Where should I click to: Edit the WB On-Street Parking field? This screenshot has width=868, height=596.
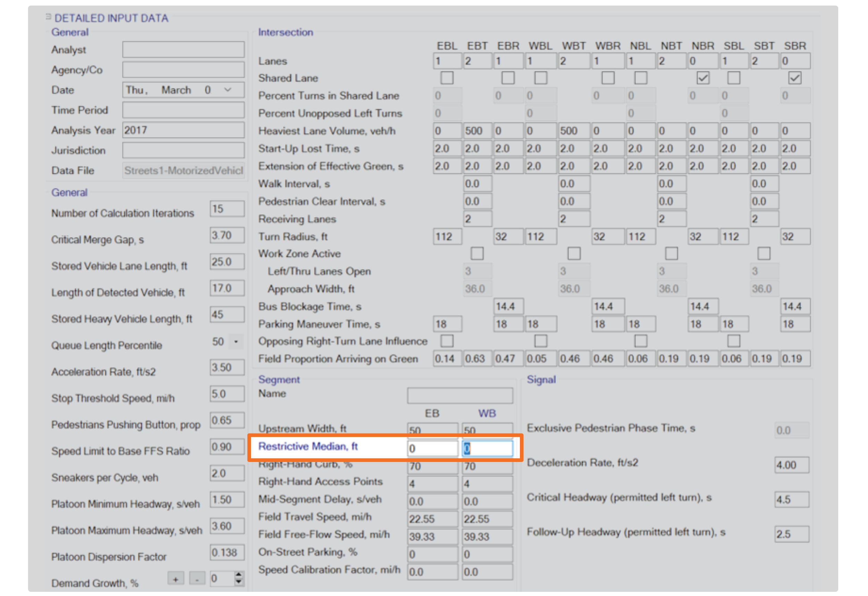(487, 554)
